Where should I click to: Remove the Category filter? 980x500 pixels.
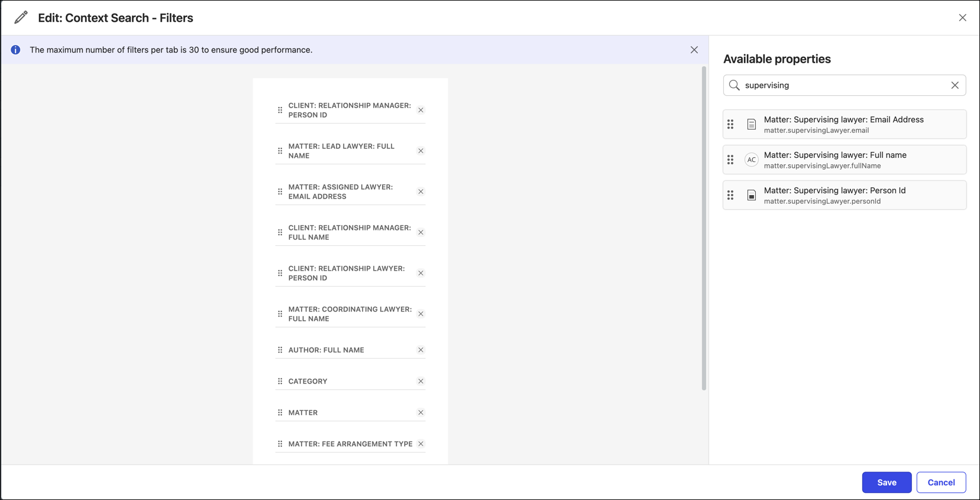(x=421, y=381)
